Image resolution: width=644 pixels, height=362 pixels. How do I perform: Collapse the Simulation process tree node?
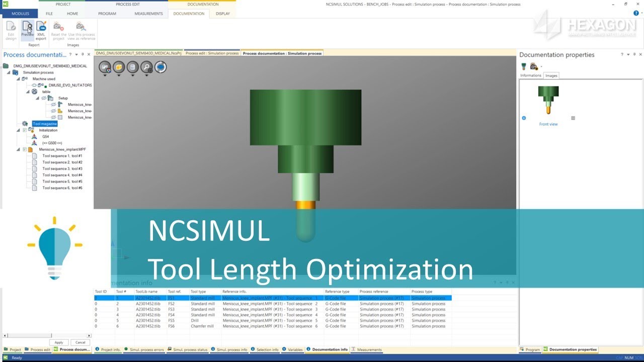coord(9,72)
